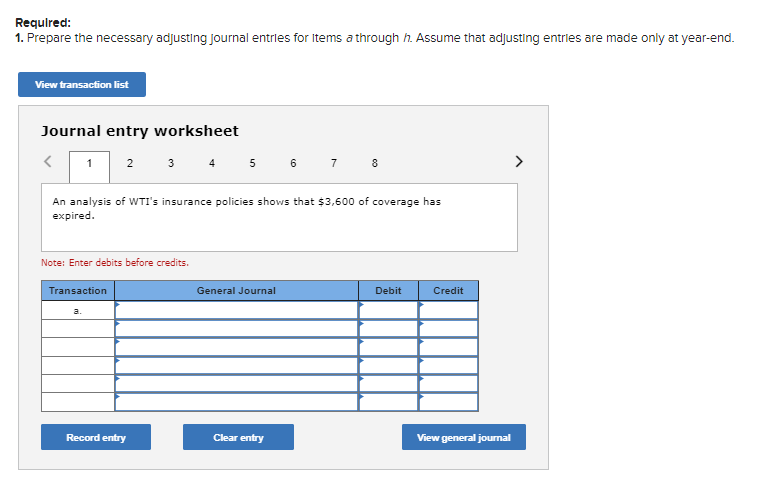This screenshot has height=486, width=765.
Task: Switch to worksheet tab 5
Action: [x=252, y=163]
